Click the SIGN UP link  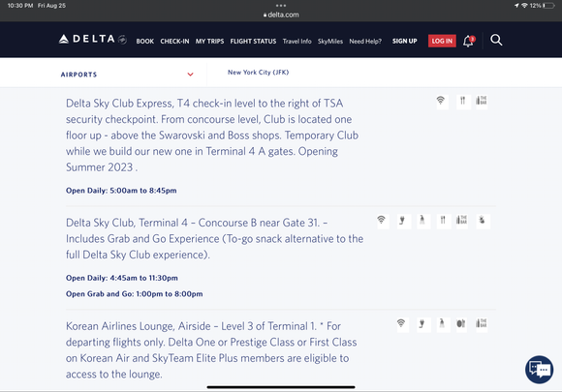pos(404,42)
